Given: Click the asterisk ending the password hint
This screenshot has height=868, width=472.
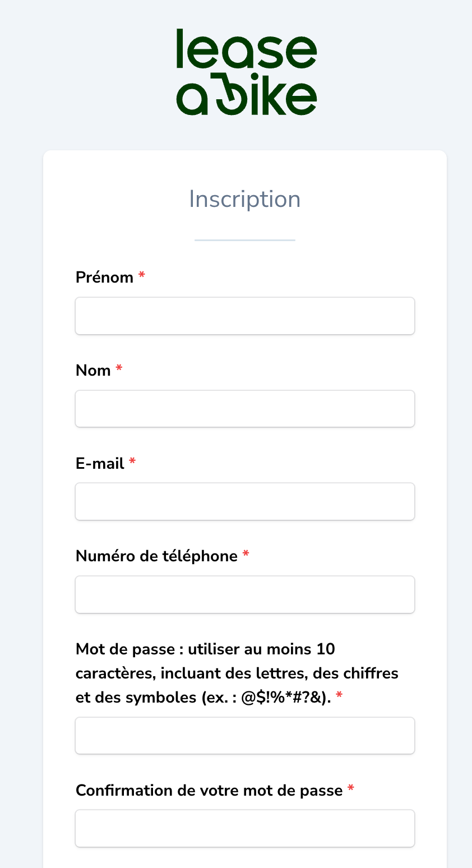Looking at the screenshot, I should pos(339,696).
